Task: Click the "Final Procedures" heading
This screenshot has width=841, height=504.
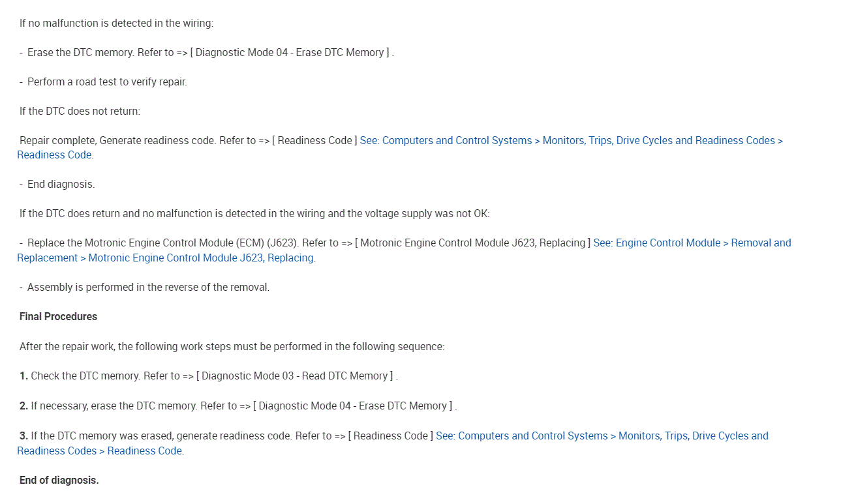Action: point(58,317)
